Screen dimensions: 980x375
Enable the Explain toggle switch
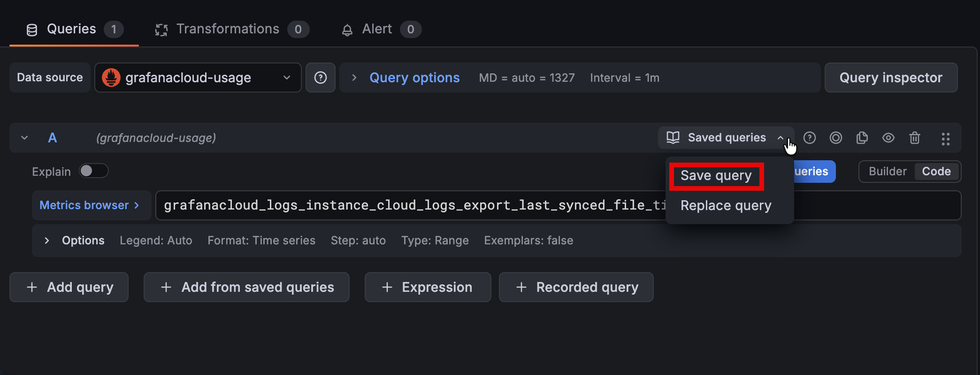coord(93,171)
